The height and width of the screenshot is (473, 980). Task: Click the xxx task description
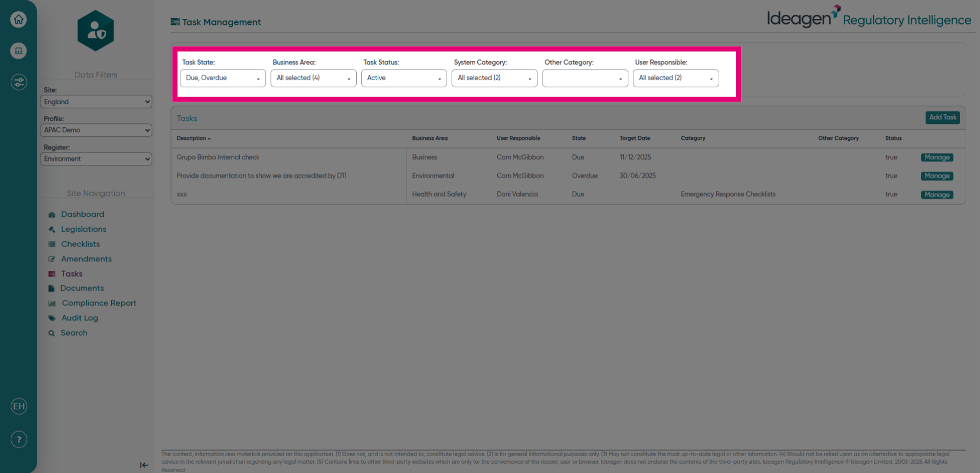(182, 194)
